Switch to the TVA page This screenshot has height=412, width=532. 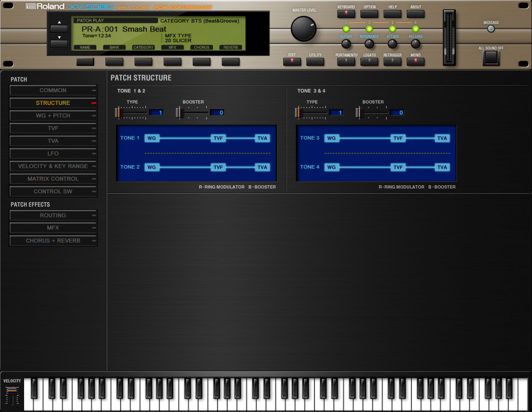click(x=53, y=141)
